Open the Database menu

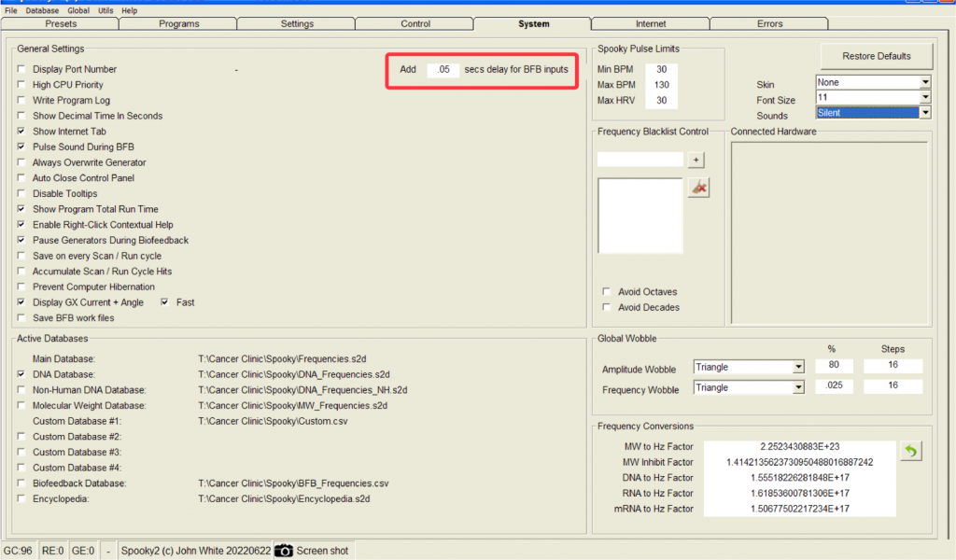(x=42, y=10)
